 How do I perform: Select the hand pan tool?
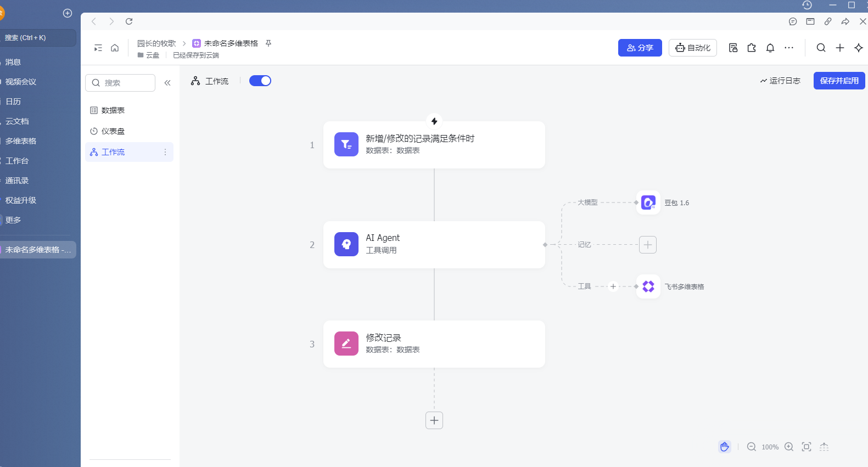coord(725,447)
